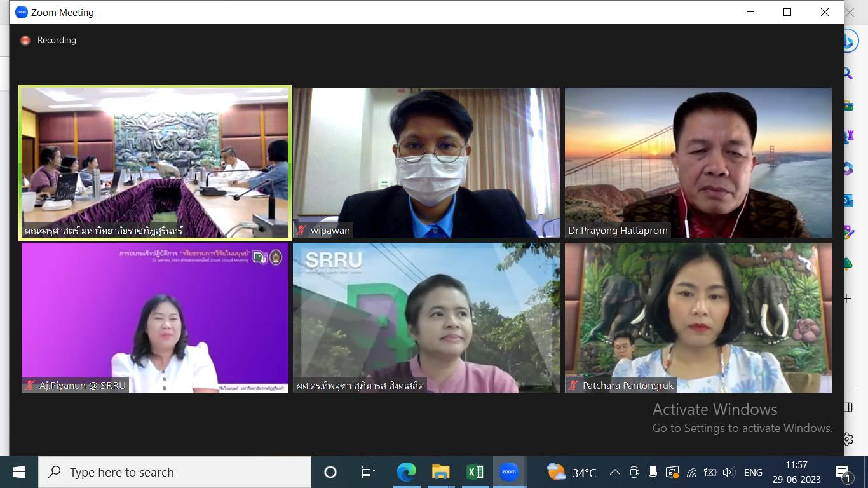This screenshot has width=868, height=488.
Task: Open the notification center icon
Action: pyautogui.click(x=843, y=472)
